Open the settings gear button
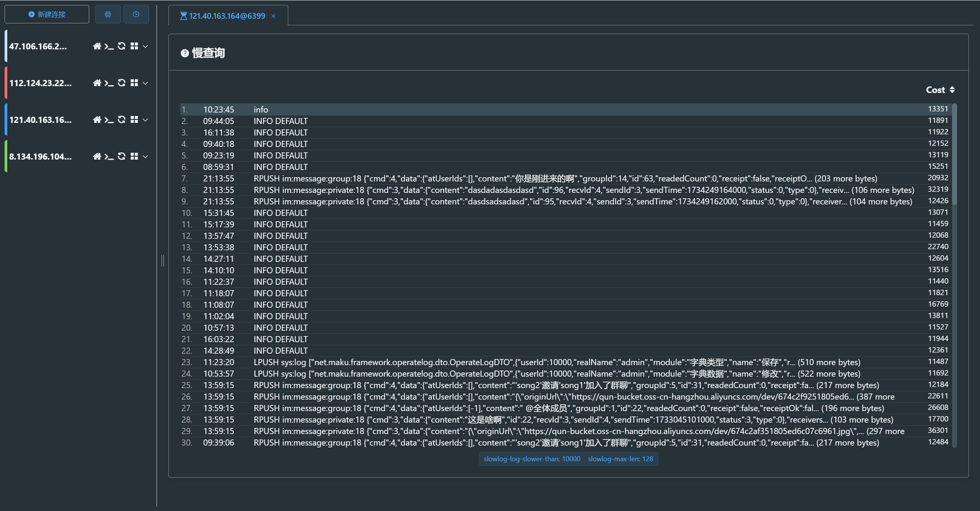 108,15
